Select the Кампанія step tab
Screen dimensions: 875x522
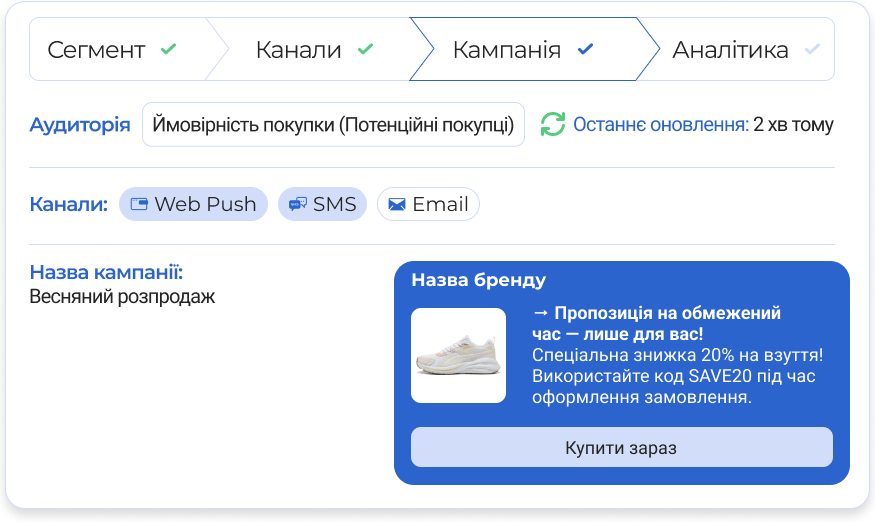(x=507, y=49)
